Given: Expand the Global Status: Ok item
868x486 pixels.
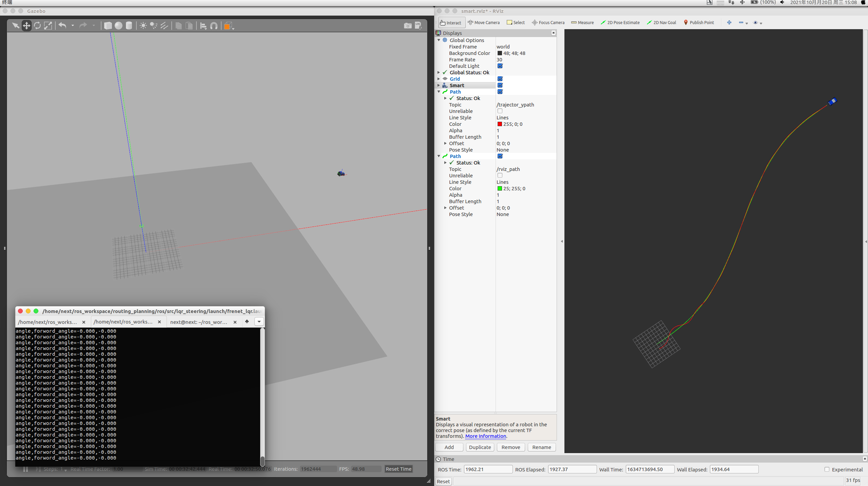Looking at the screenshot, I should (439, 72).
